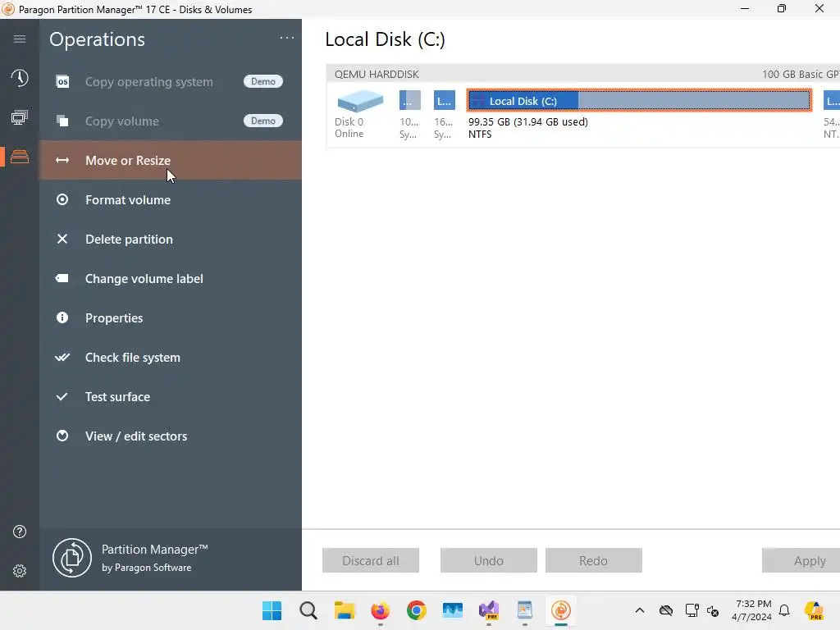
Task: Open File Explorer from taskbar
Action: (345, 610)
